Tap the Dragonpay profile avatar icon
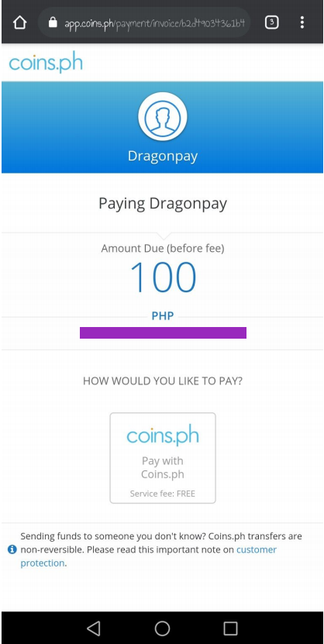 click(x=163, y=116)
